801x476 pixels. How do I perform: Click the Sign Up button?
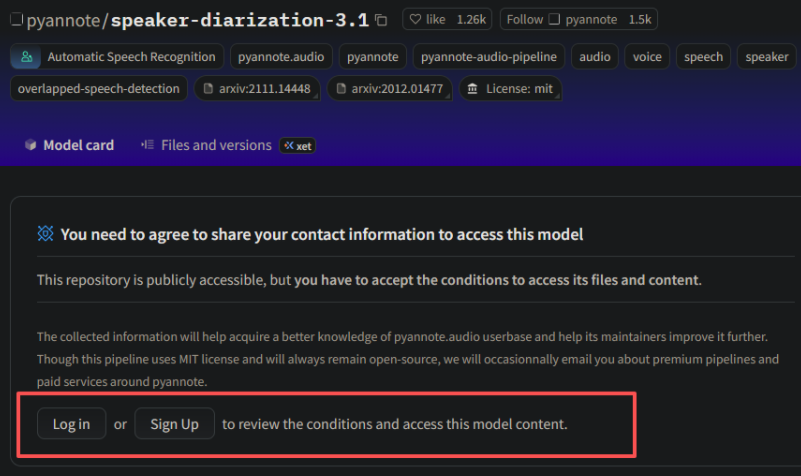click(x=174, y=423)
